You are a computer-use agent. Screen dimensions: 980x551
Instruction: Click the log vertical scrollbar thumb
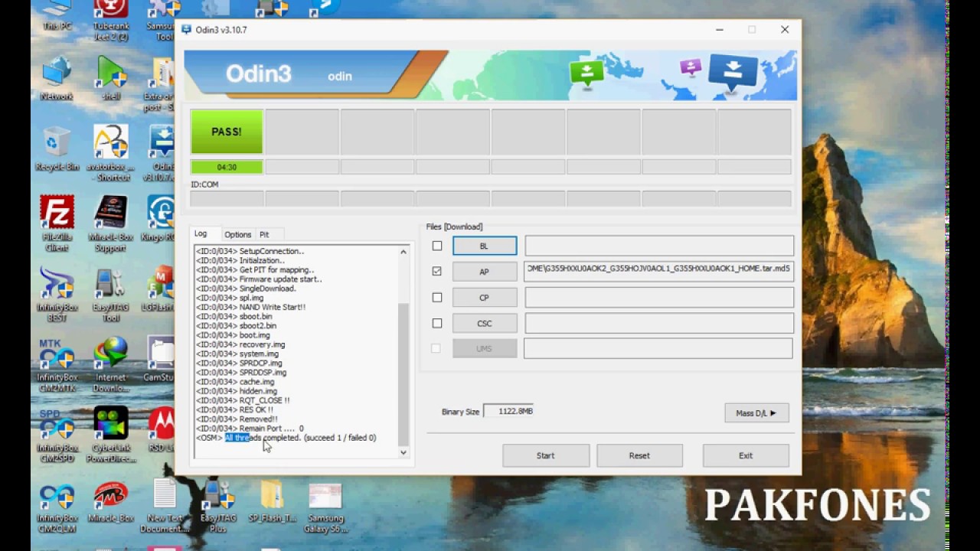tap(403, 374)
